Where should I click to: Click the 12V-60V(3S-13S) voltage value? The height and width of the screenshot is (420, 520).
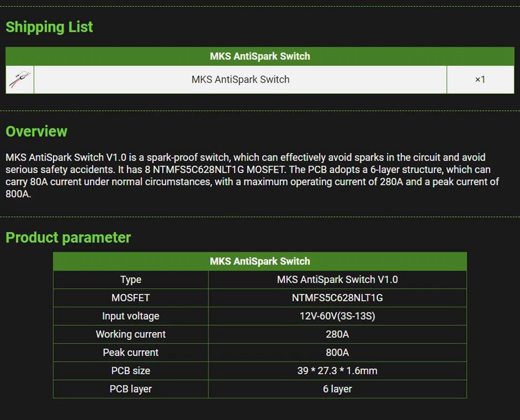pos(337,316)
